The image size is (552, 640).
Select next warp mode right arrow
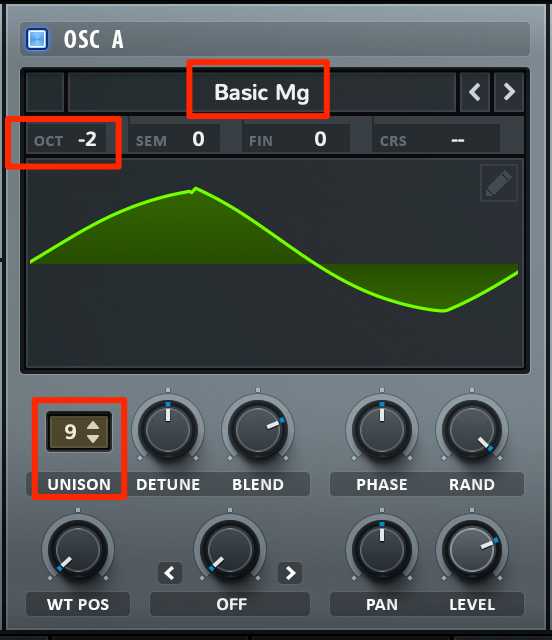[290, 573]
